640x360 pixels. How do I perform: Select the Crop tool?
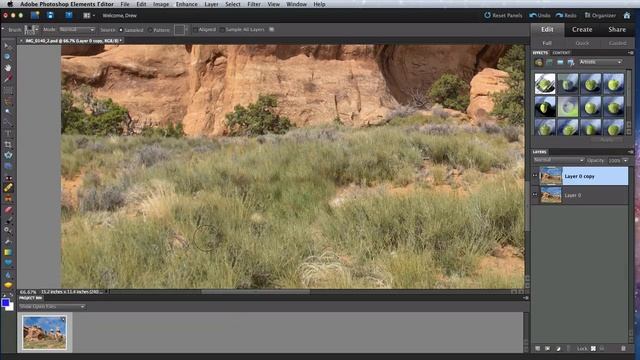pyautogui.click(x=8, y=144)
